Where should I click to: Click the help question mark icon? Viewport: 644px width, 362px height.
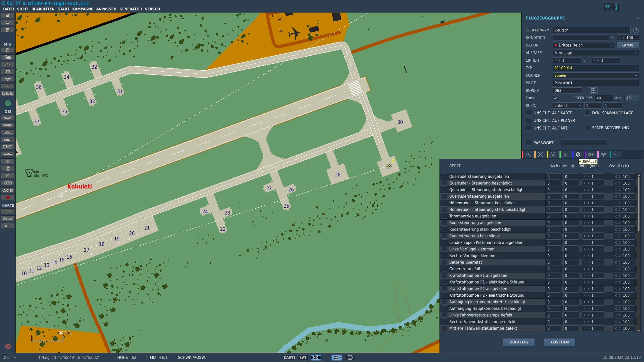tap(636, 30)
